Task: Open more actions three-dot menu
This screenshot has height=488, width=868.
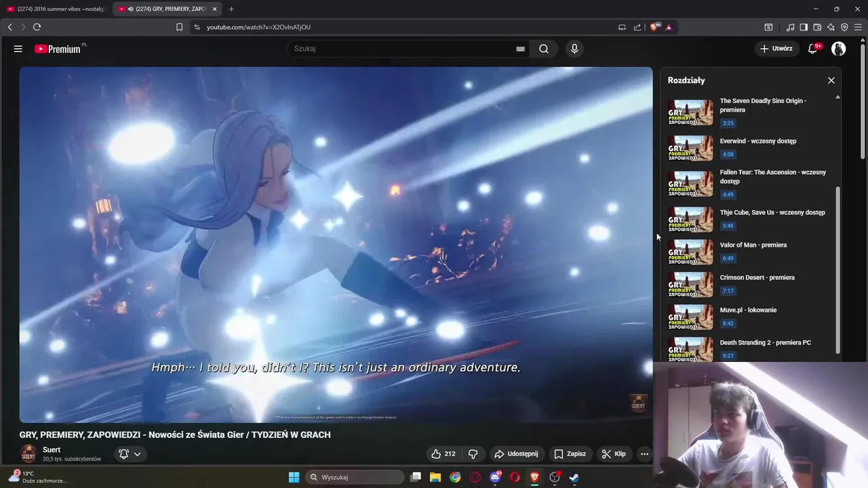Action: [x=644, y=453]
